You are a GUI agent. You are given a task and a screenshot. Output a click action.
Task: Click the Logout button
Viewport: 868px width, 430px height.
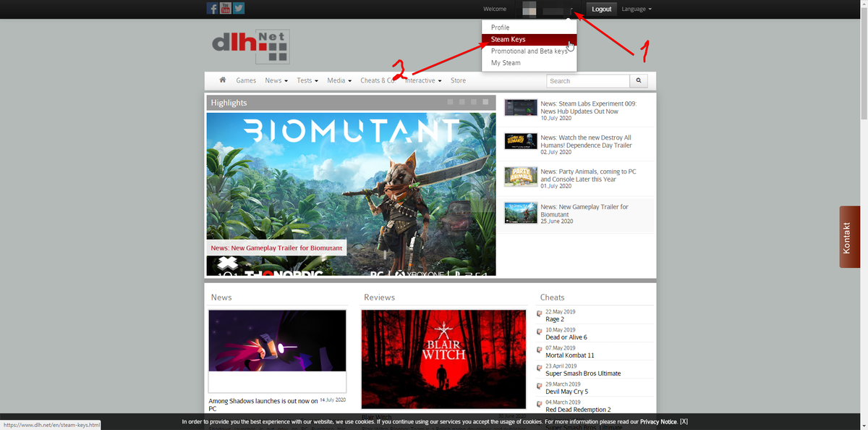pyautogui.click(x=601, y=9)
